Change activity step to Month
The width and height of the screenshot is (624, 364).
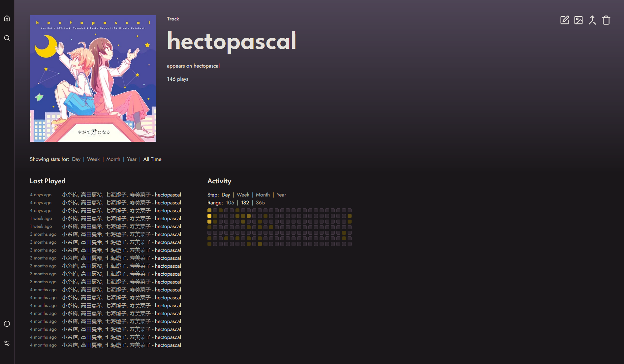coord(263,195)
